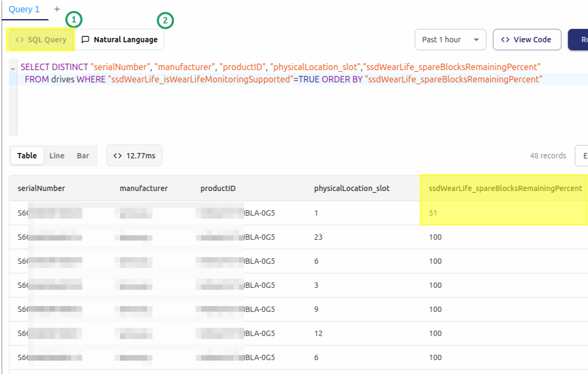Click the View Code button
Image resolution: width=588 pixels, height=374 pixels.
[527, 40]
